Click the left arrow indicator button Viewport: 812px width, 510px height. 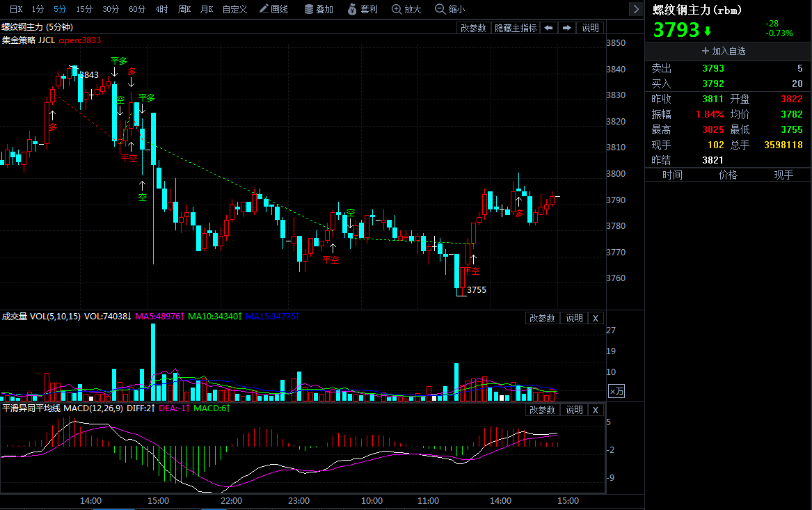pyautogui.click(x=548, y=28)
